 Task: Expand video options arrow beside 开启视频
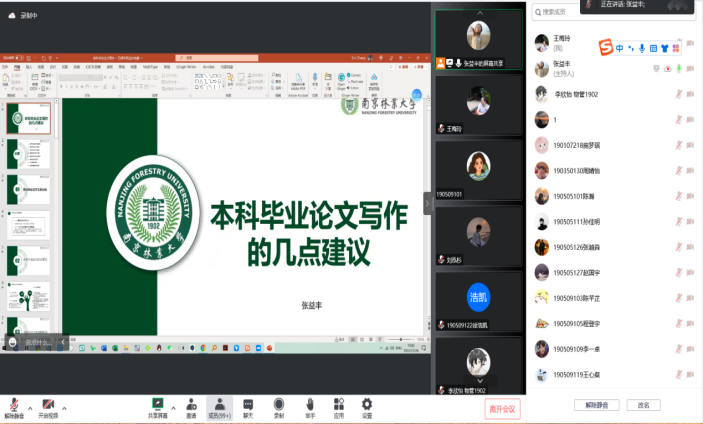point(64,408)
